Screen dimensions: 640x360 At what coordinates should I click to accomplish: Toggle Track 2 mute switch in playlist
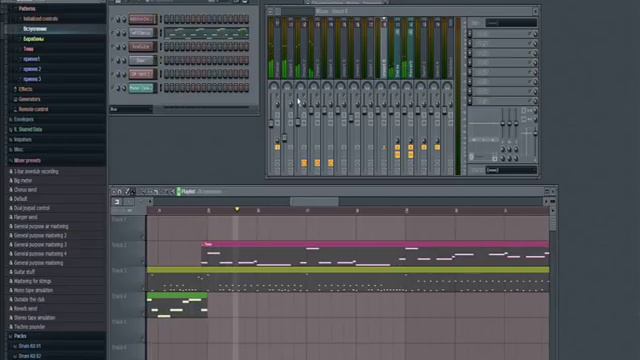142,262
